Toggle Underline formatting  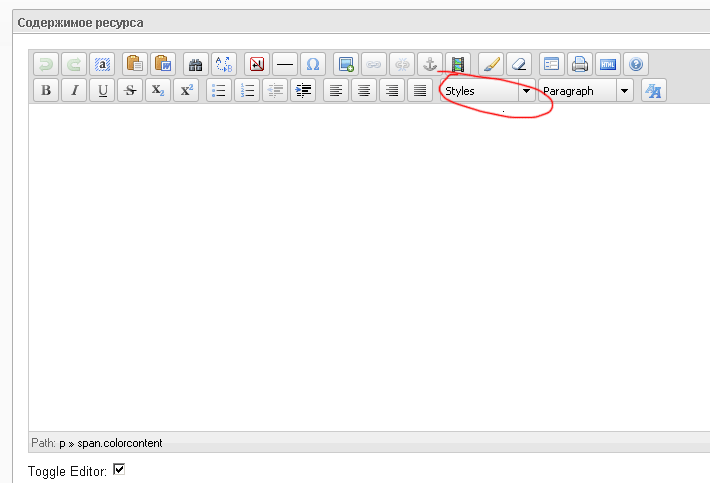click(102, 90)
